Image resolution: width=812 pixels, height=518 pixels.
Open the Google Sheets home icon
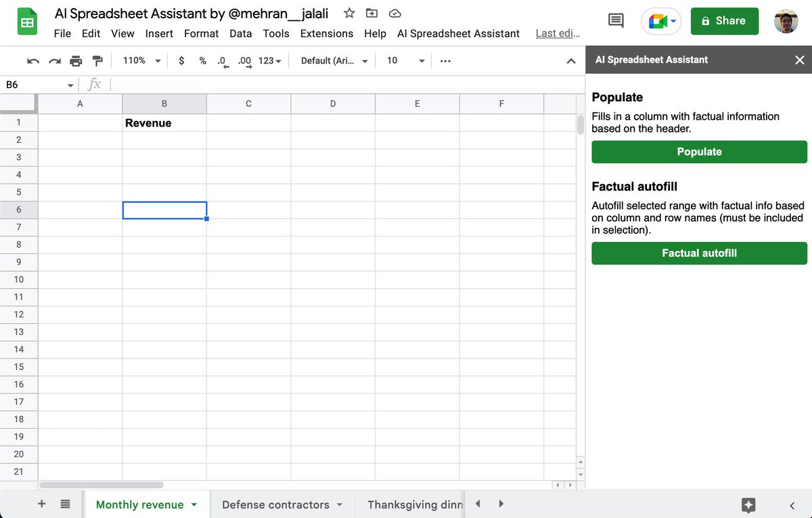coord(27,22)
